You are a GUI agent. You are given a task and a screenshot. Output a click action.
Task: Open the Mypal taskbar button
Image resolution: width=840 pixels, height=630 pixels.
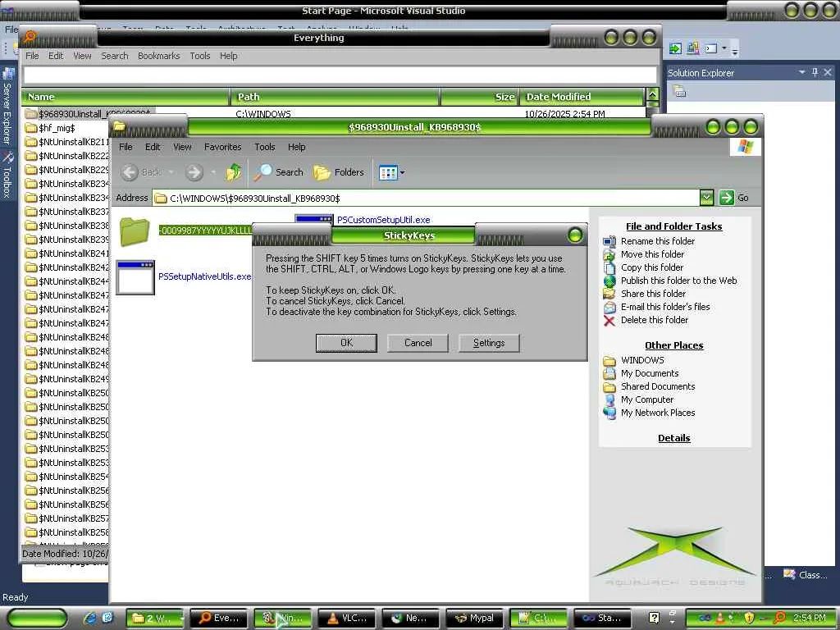[474, 619]
